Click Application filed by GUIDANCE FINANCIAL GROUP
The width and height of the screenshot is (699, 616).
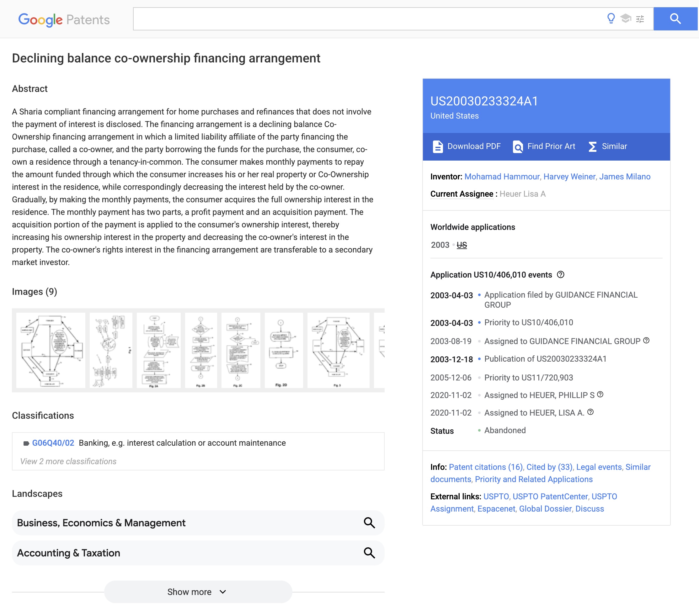pos(561,300)
